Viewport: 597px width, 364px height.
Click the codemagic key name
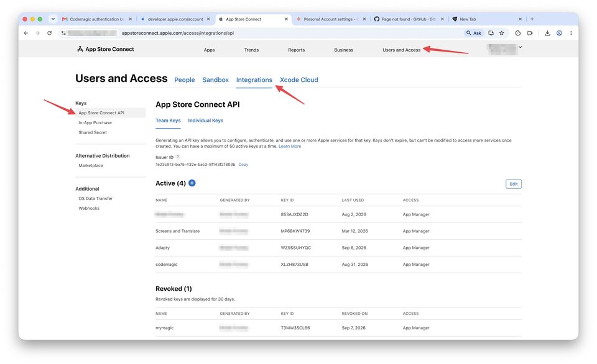click(167, 265)
